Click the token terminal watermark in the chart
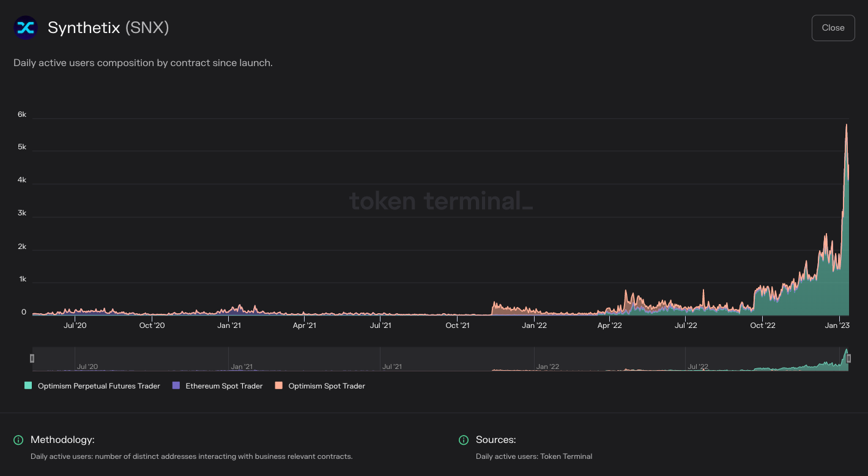The height and width of the screenshot is (476, 868). [x=440, y=201]
